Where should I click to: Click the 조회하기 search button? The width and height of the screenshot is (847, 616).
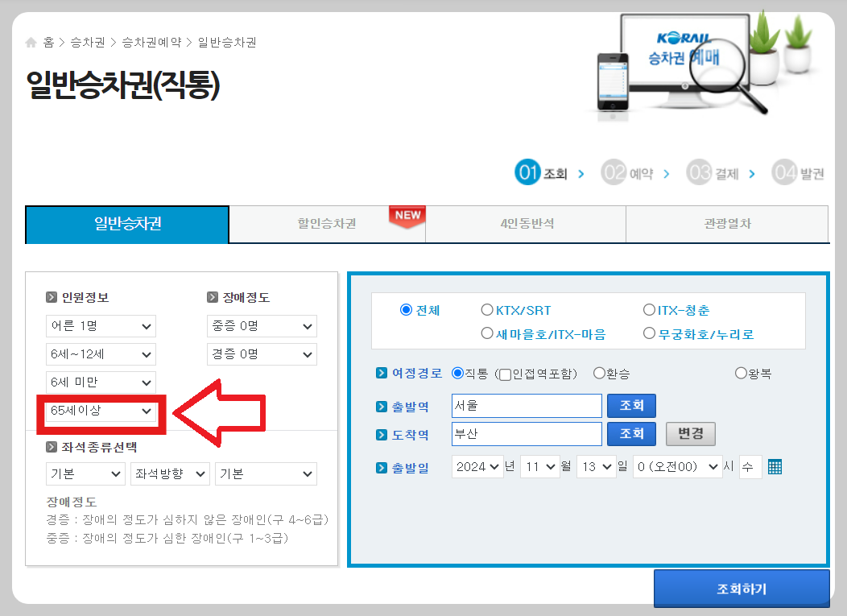point(741,589)
